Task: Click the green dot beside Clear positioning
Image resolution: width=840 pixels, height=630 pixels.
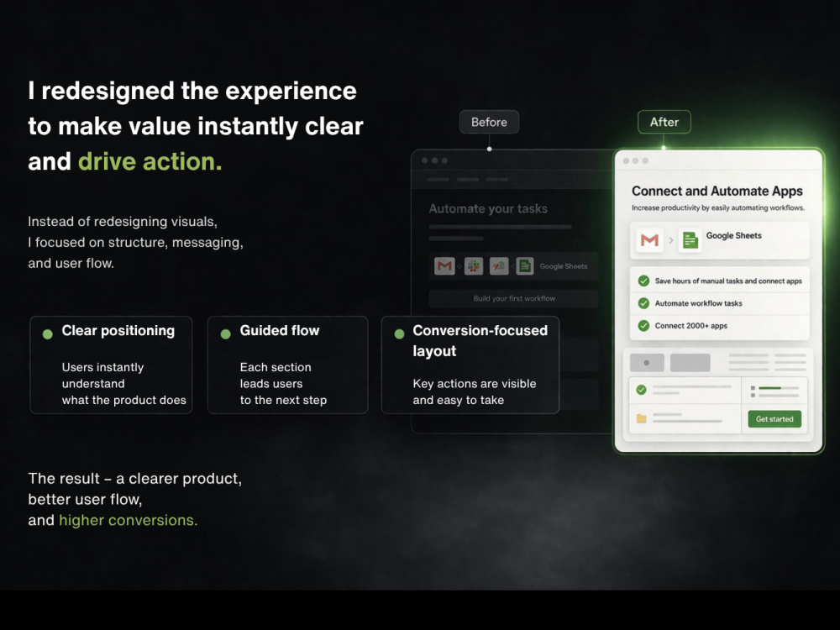Action: point(48,333)
